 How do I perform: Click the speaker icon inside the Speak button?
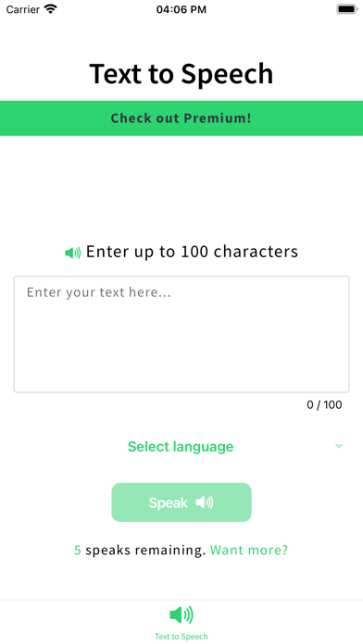pyautogui.click(x=205, y=502)
